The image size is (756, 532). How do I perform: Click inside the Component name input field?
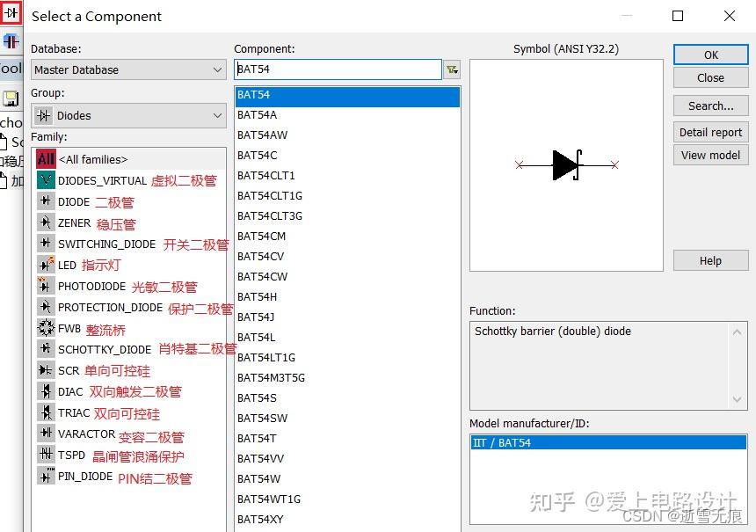coord(334,69)
